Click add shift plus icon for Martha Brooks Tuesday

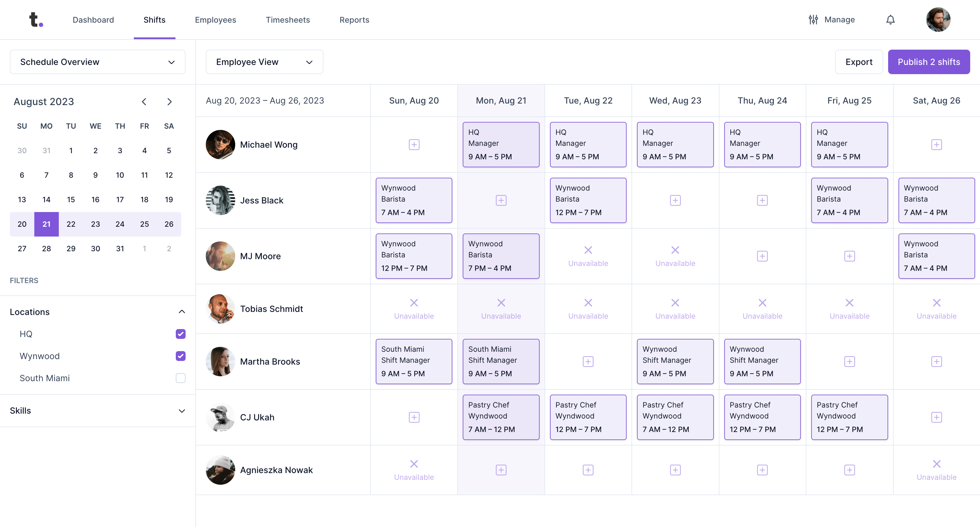click(x=588, y=362)
